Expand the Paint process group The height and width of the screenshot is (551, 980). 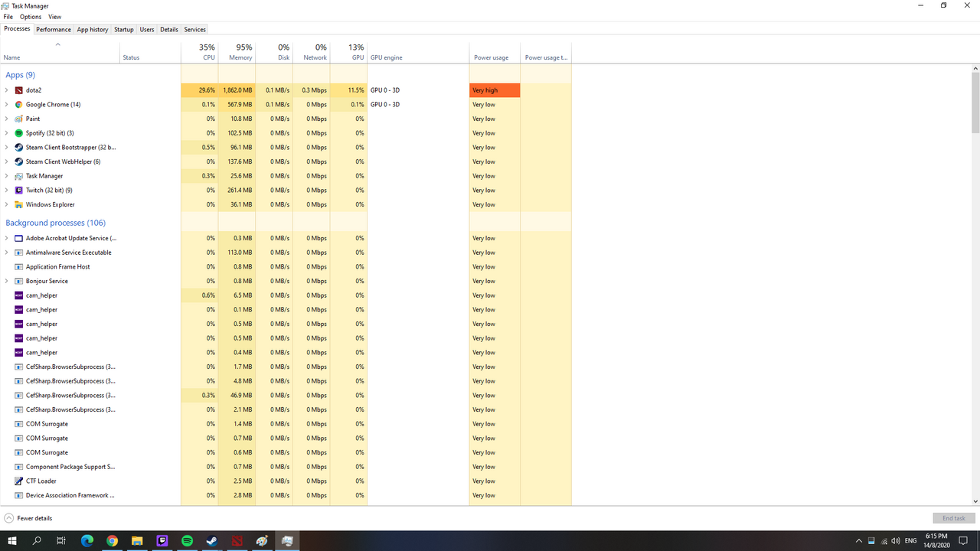coord(6,119)
